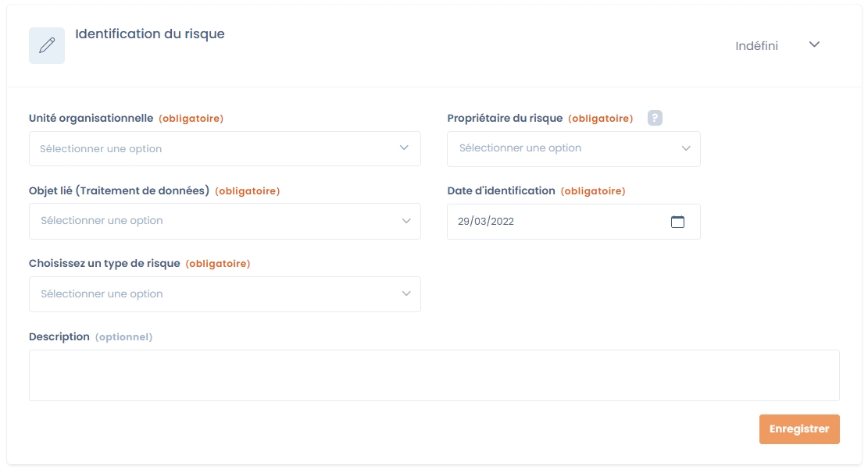Collapse the section with the Indéfini chevron
Screen dimensions: 868x473
pos(814,44)
